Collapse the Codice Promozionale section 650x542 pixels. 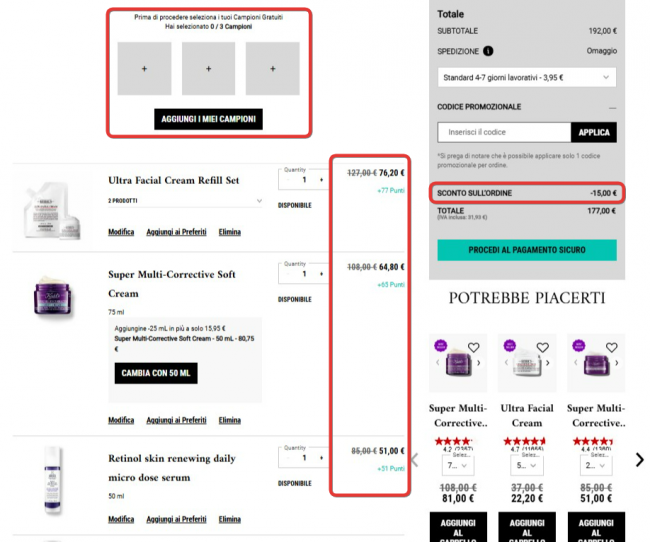click(x=612, y=106)
